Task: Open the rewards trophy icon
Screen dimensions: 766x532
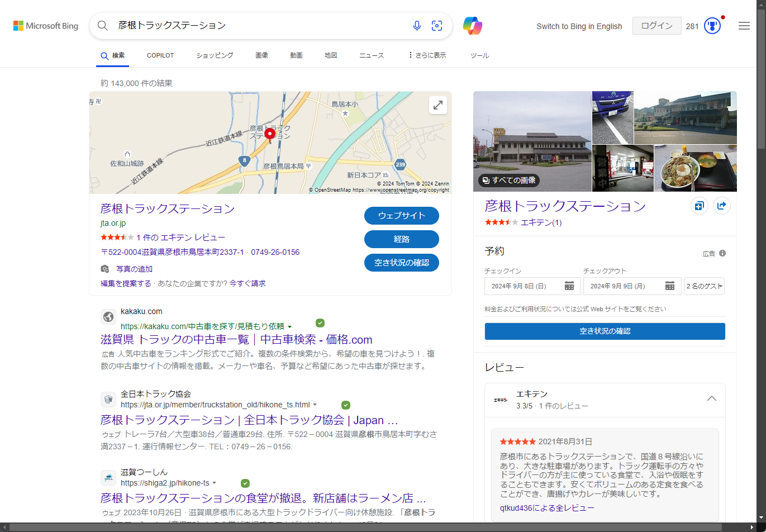Action: point(712,26)
